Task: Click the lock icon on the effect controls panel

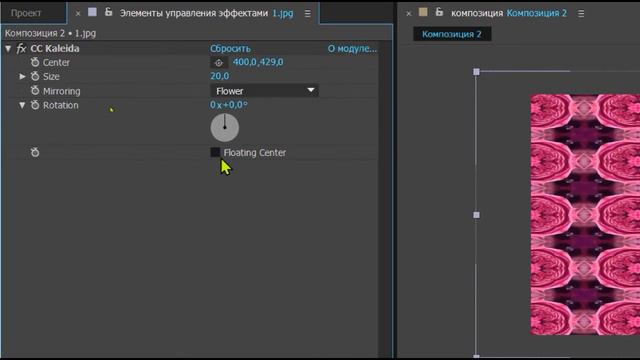Action: tap(109, 12)
